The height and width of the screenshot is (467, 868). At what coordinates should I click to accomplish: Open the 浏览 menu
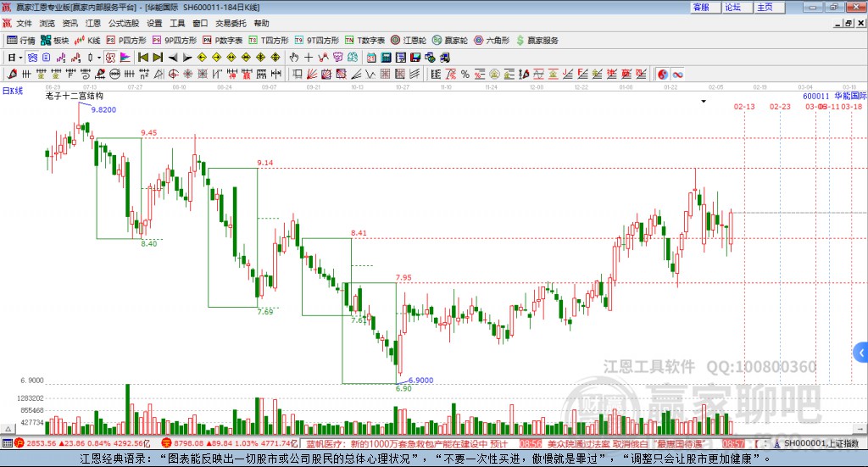click(x=47, y=23)
